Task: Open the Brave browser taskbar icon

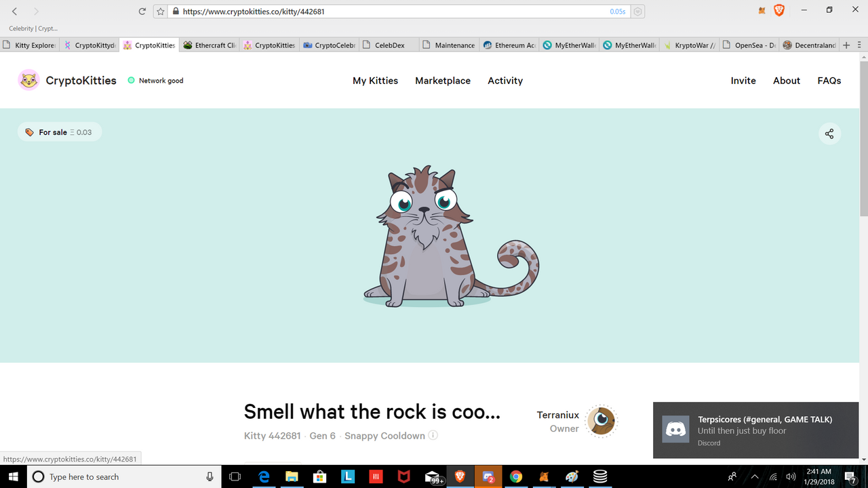Action: (460, 476)
